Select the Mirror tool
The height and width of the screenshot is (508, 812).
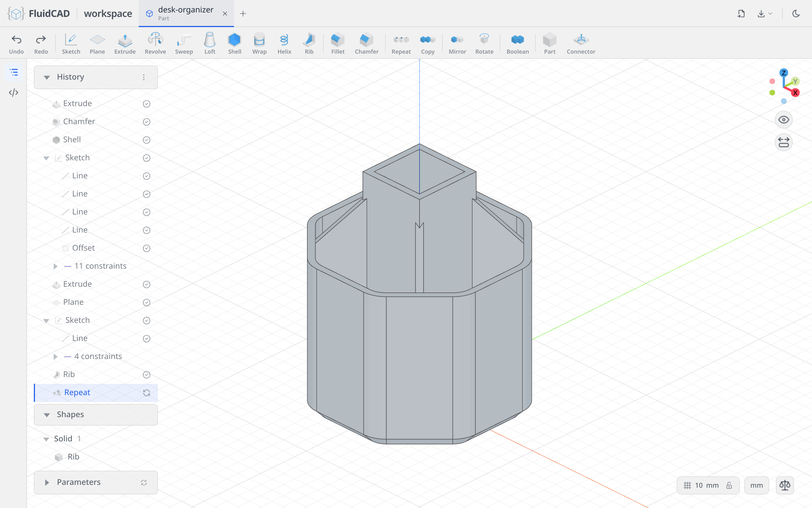pyautogui.click(x=457, y=44)
